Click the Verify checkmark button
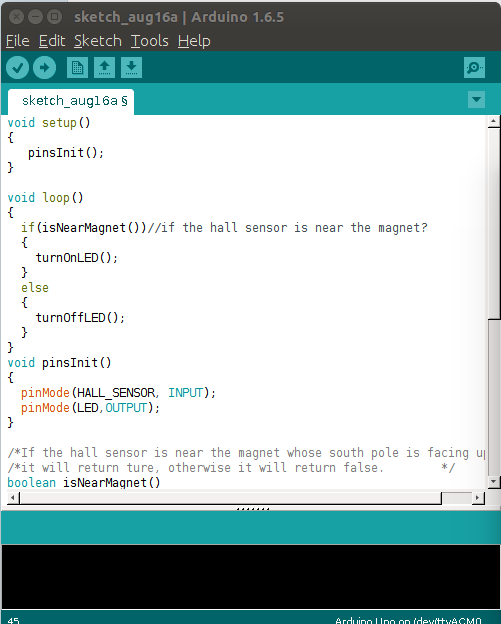501x624 pixels. pyautogui.click(x=17, y=68)
